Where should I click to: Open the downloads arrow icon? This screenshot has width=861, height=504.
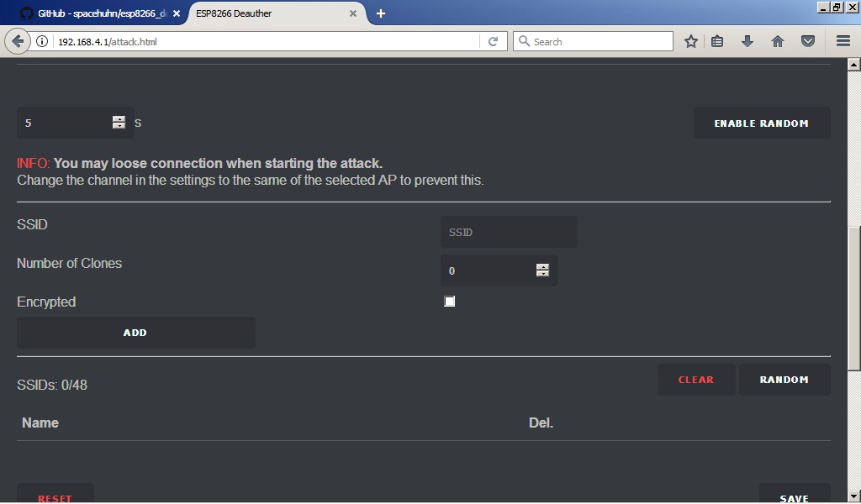747,42
